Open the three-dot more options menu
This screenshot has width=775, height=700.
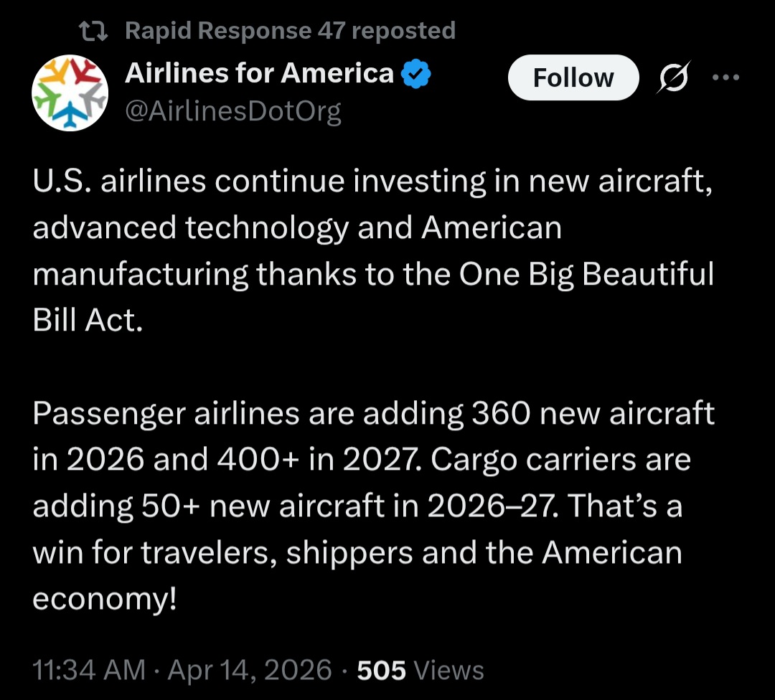[x=725, y=77]
